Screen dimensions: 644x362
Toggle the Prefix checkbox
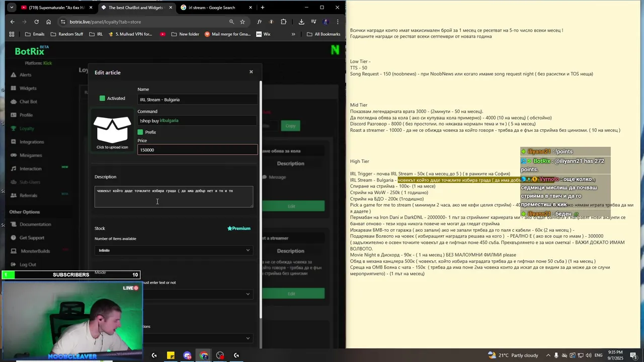[140, 132]
